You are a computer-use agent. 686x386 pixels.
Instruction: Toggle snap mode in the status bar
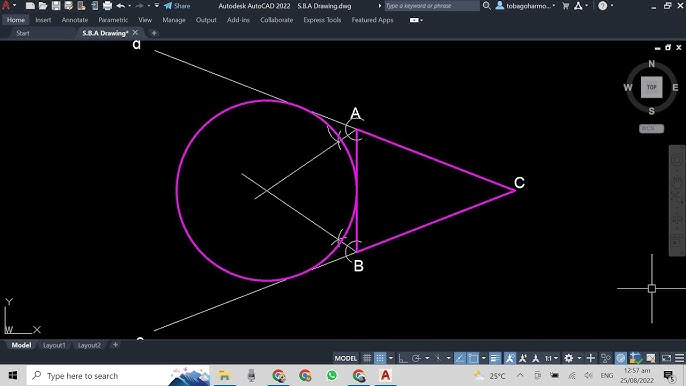[380, 358]
